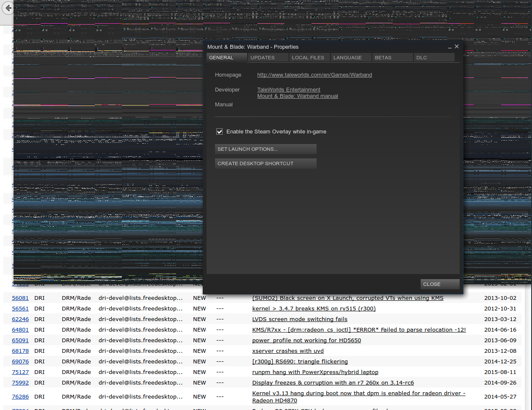Close Properties dialog with the X icon
The width and height of the screenshot is (532, 410).
457,47
